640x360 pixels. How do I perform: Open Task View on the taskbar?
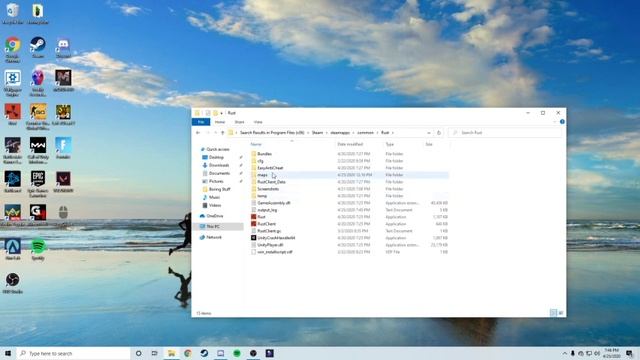pos(155,353)
